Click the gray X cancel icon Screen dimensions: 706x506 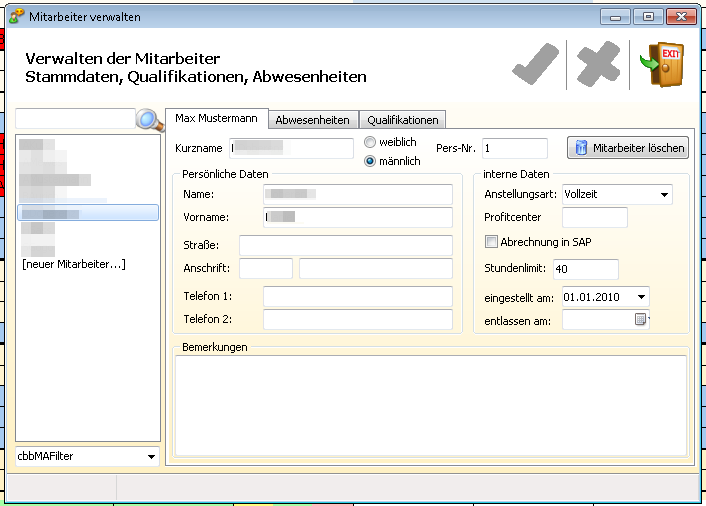coord(598,64)
